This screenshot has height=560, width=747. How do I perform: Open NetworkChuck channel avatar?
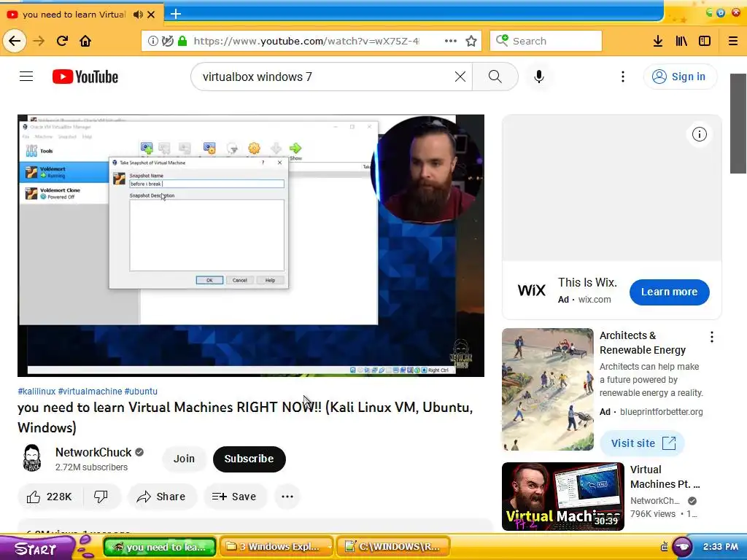(x=31, y=458)
